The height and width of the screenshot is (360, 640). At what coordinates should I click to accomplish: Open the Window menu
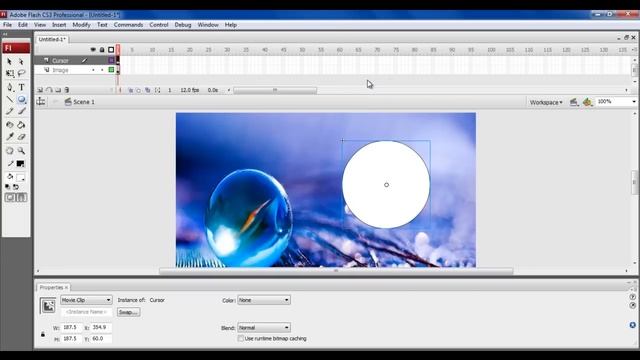point(208,25)
